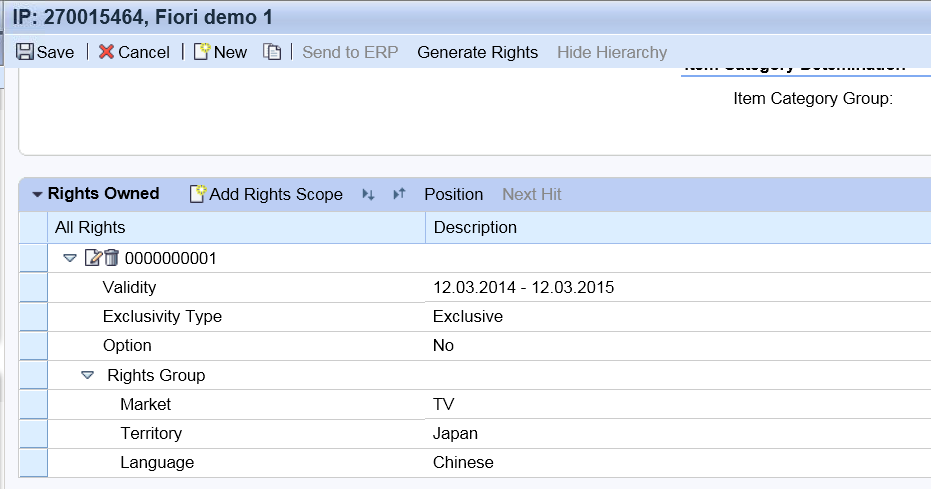Click the Add Rights Scope icon
931x489 pixels.
(x=198, y=194)
